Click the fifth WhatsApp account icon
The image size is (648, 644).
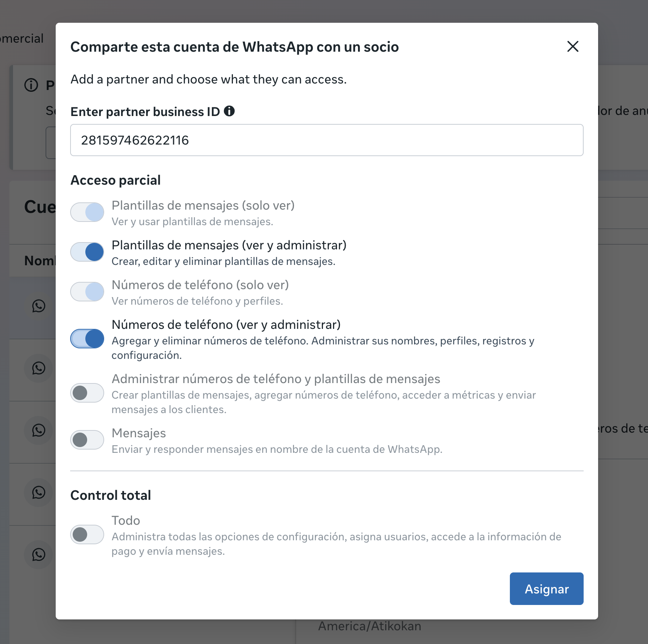(x=39, y=555)
